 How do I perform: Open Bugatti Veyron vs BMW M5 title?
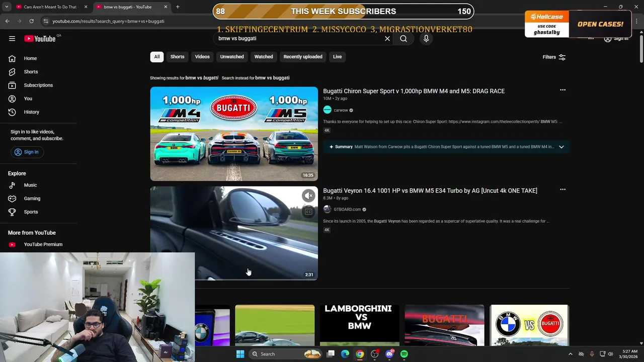tap(430, 191)
